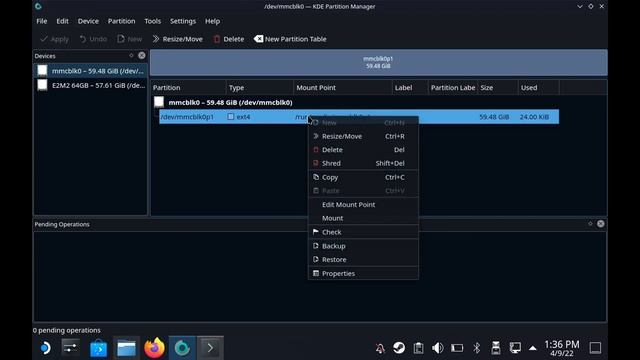Choose Check in context menu
640x360 pixels.
[363, 232]
